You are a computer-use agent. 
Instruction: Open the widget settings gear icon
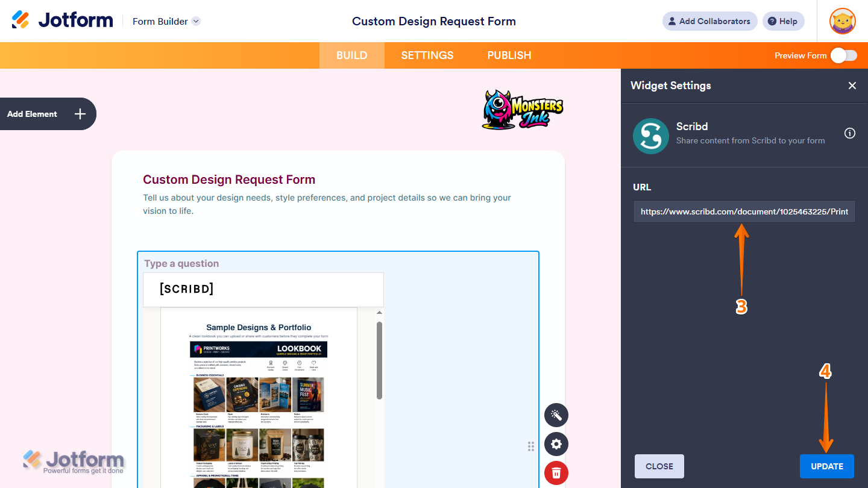coord(556,444)
